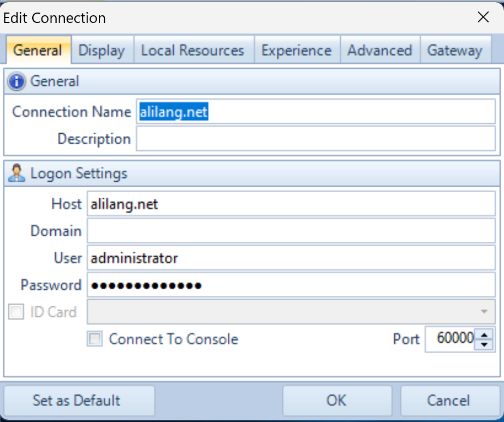The image size is (504, 422).
Task: Open the Gateway tab
Action: (454, 51)
